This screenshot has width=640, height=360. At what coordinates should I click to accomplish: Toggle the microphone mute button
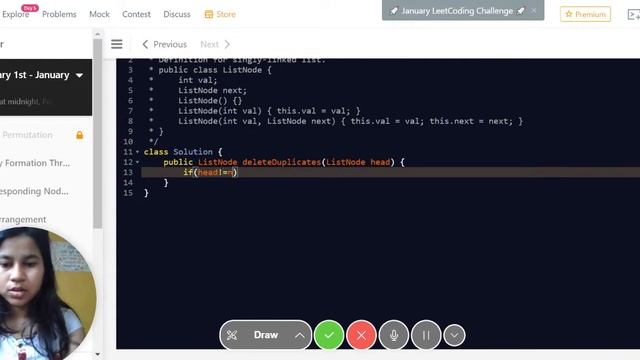click(393, 336)
